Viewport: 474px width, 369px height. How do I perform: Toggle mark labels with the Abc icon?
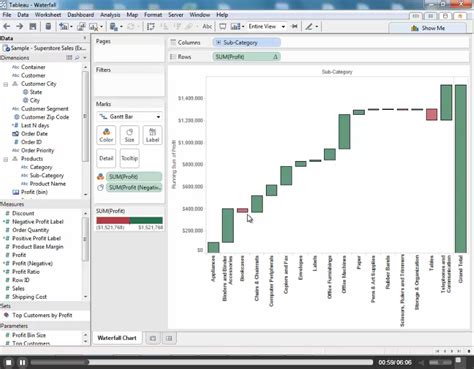[x=207, y=26]
